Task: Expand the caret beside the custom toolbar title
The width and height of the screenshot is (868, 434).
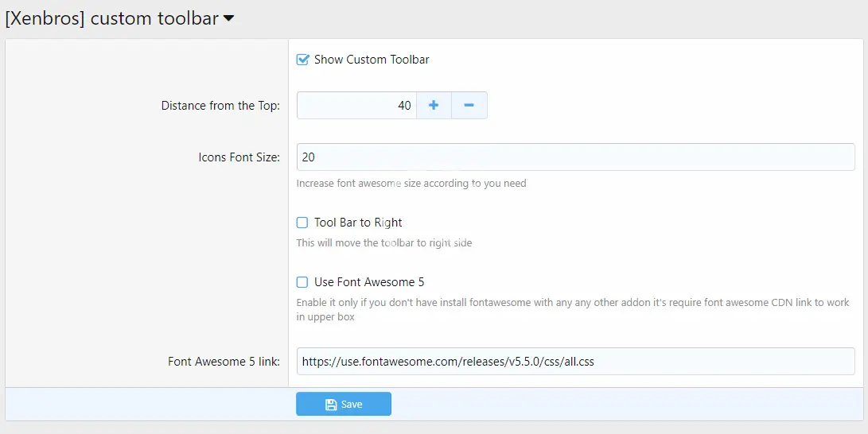Action: coord(229,19)
